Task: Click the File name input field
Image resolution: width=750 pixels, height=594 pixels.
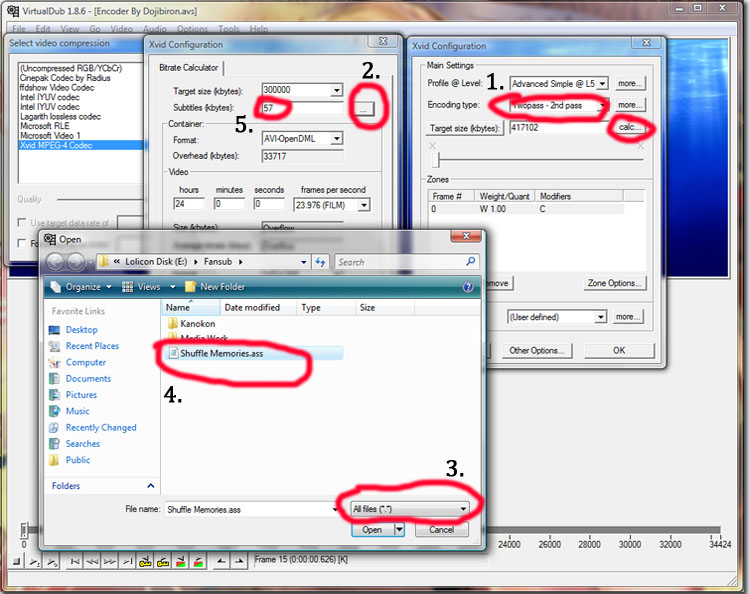Action: coord(248,509)
